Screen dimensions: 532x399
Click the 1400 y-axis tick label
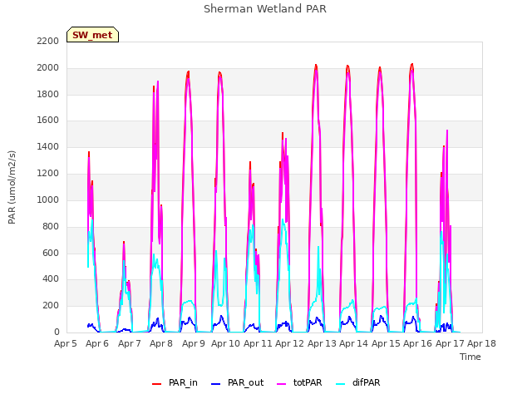pyautogui.click(x=48, y=146)
